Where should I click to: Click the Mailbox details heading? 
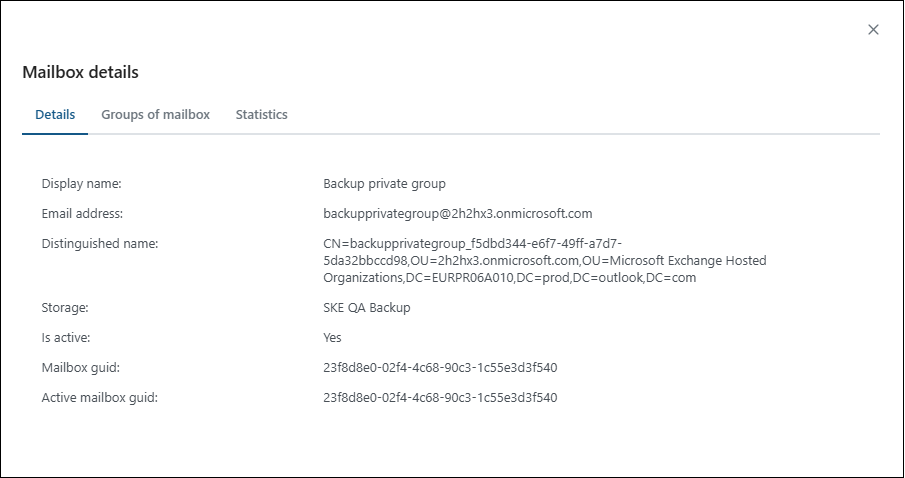80,72
